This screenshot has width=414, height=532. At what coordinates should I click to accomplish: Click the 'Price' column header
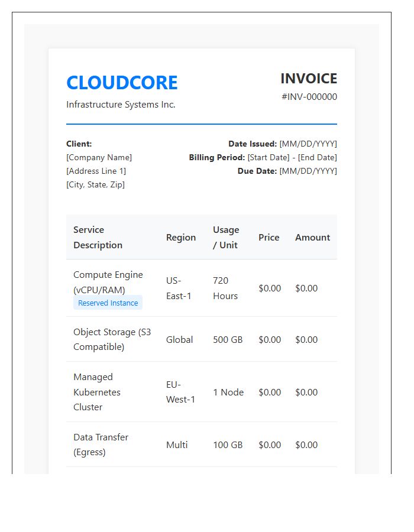tap(269, 237)
